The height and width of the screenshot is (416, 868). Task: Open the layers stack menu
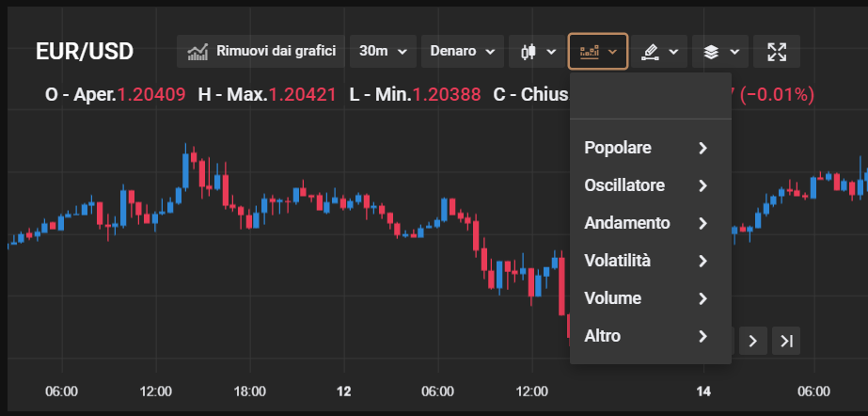pyautogui.click(x=720, y=52)
